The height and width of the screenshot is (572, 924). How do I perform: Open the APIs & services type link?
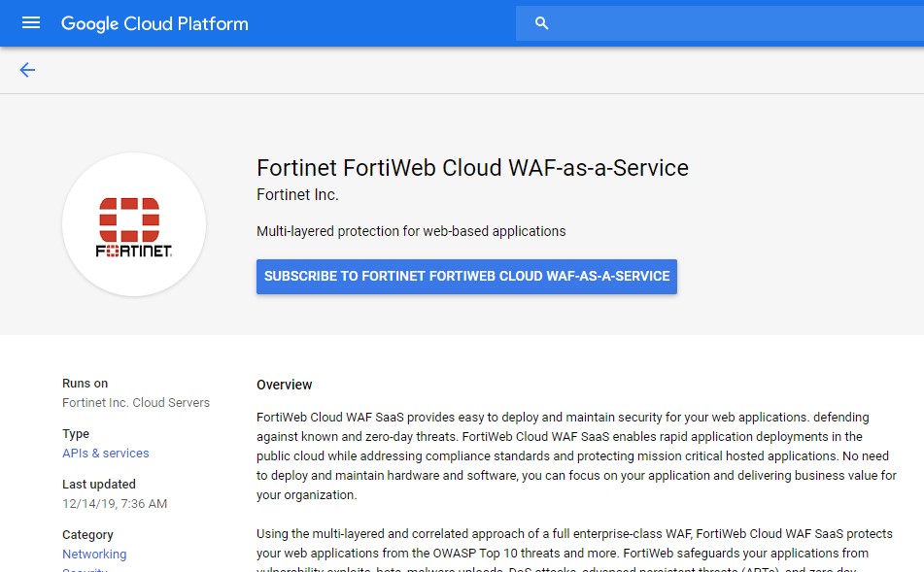tap(106, 453)
